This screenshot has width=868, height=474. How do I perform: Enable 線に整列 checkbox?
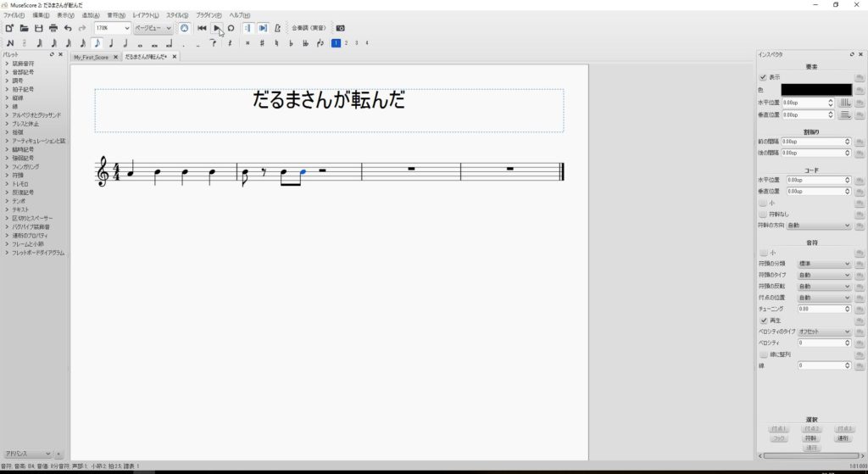pos(764,354)
